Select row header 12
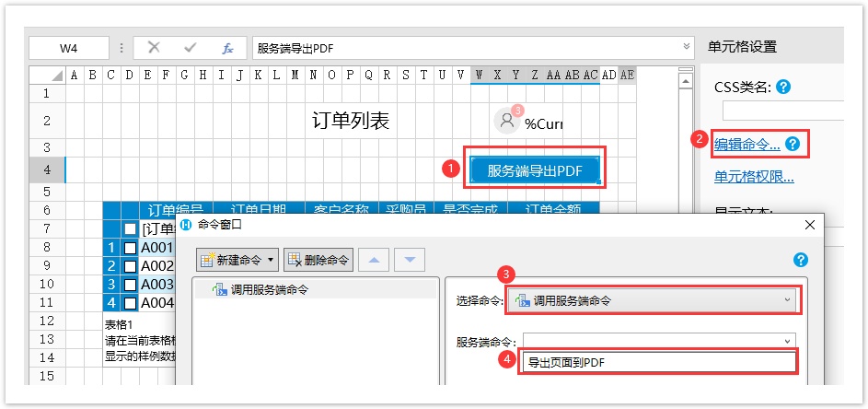The width and height of the screenshot is (868, 409). point(47,321)
